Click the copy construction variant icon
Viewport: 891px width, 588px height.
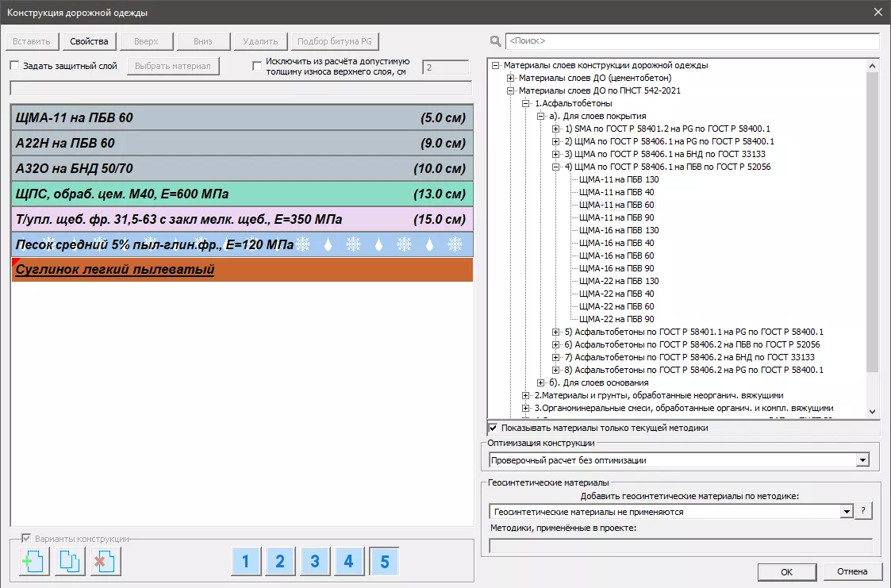click(70, 562)
